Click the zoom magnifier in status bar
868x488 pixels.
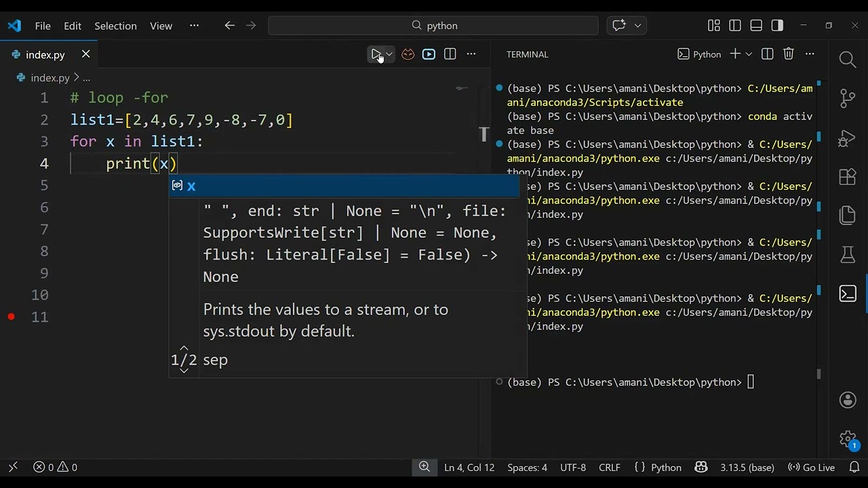[425, 467]
